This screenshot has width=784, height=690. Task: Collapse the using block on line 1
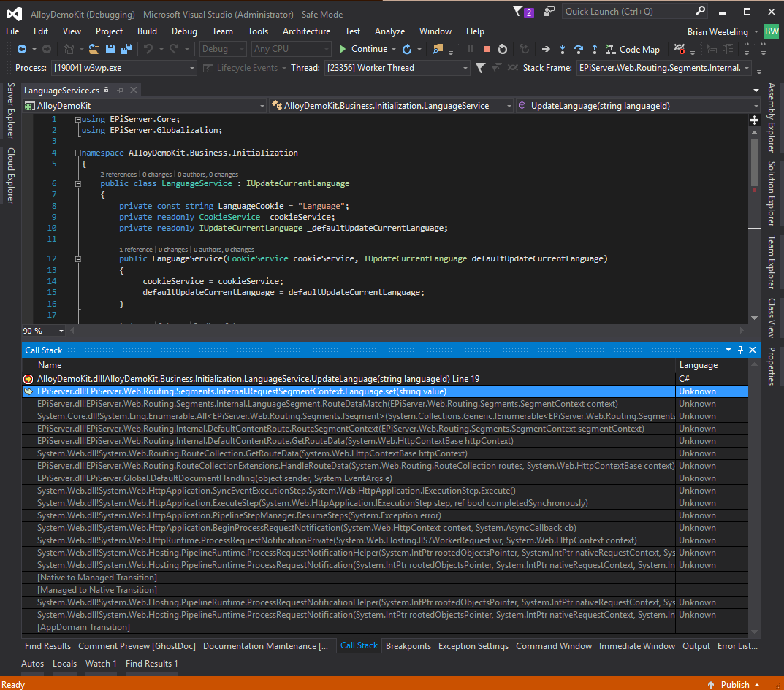point(78,120)
